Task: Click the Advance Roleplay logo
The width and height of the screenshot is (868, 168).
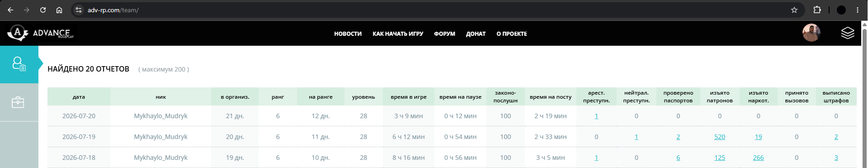Action: coord(41,33)
